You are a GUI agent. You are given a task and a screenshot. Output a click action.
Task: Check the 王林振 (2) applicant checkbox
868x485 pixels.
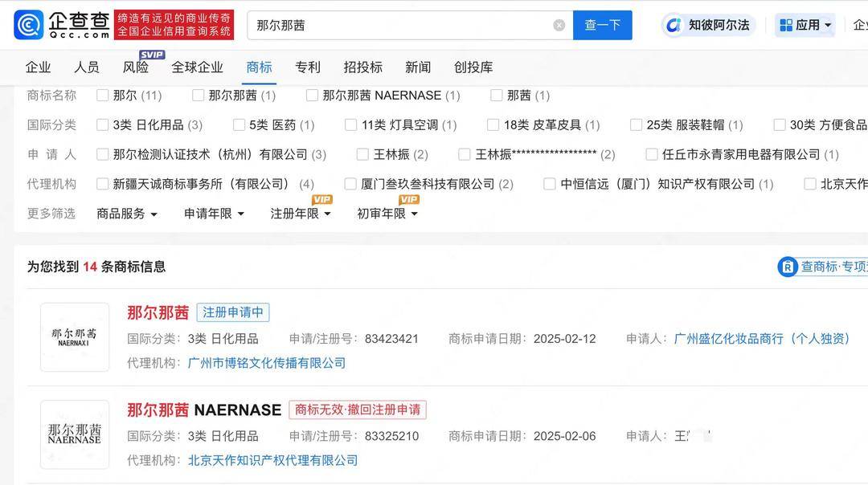coord(362,154)
